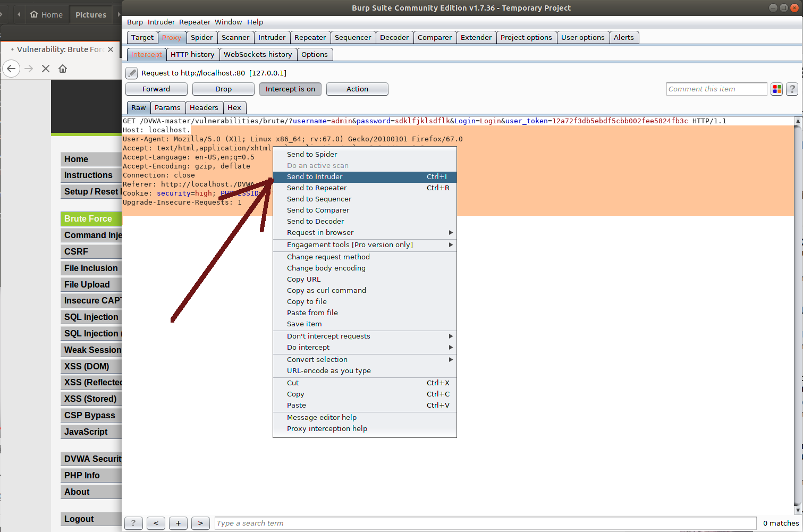Image resolution: width=803 pixels, height=532 pixels.
Task: Open Brute Force in DVWA sidebar
Action: [x=91, y=219]
